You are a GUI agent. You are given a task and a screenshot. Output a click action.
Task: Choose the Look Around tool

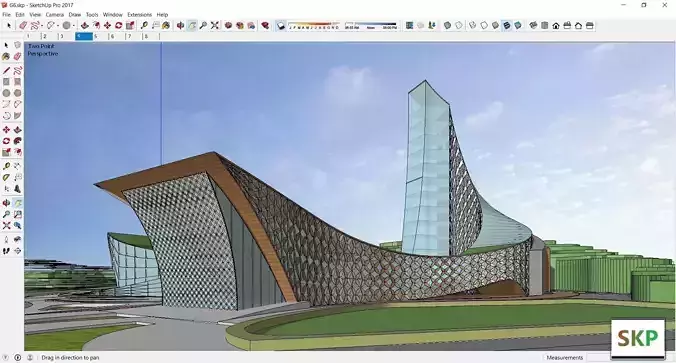click(x=17, y=239)
